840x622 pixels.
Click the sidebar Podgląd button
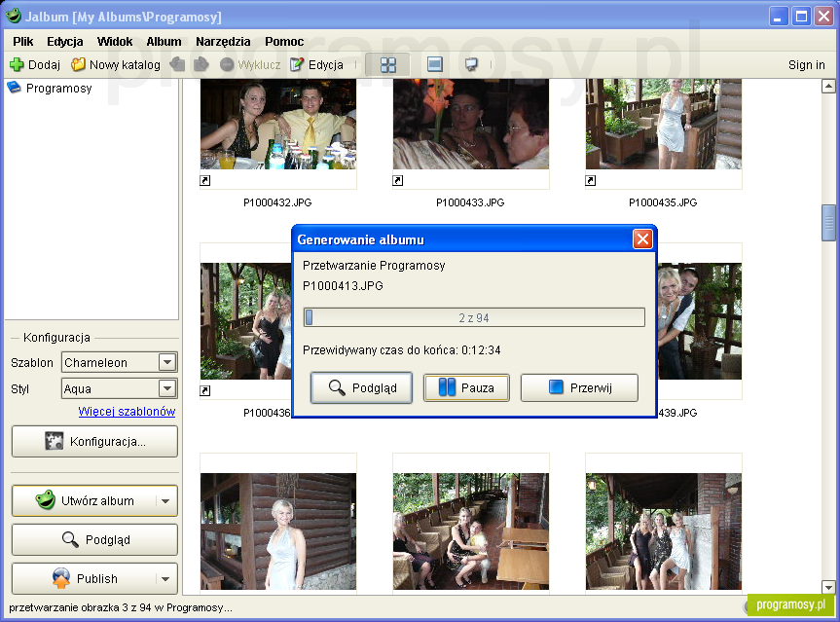[94, 539]
